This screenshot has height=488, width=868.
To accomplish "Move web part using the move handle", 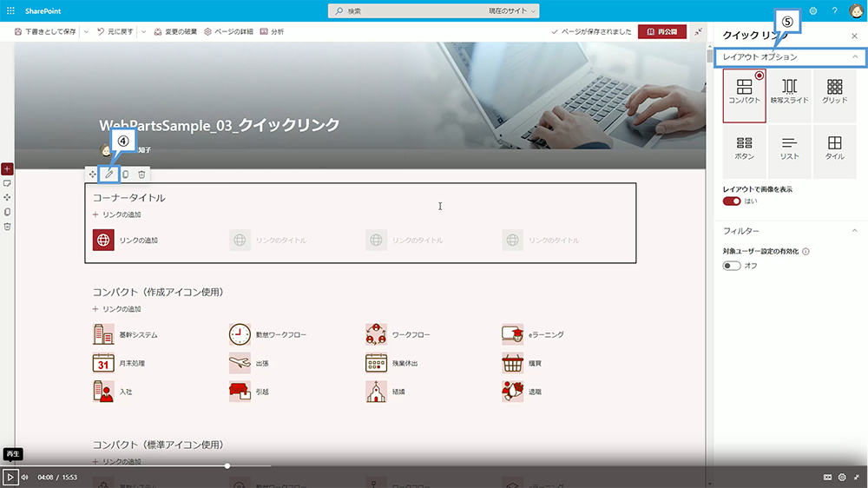I will pyautogui.click(x=93, y=175).
